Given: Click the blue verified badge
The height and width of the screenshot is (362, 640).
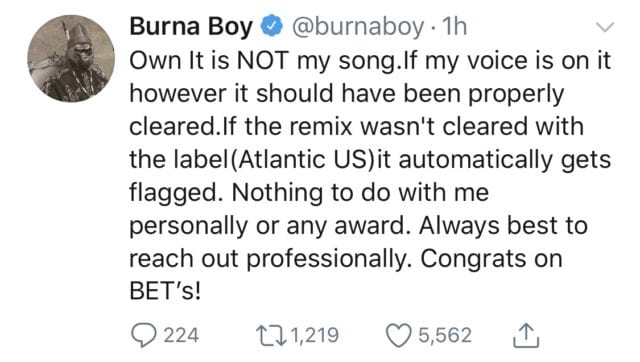Looking at the screenshot, I should 271,26.
